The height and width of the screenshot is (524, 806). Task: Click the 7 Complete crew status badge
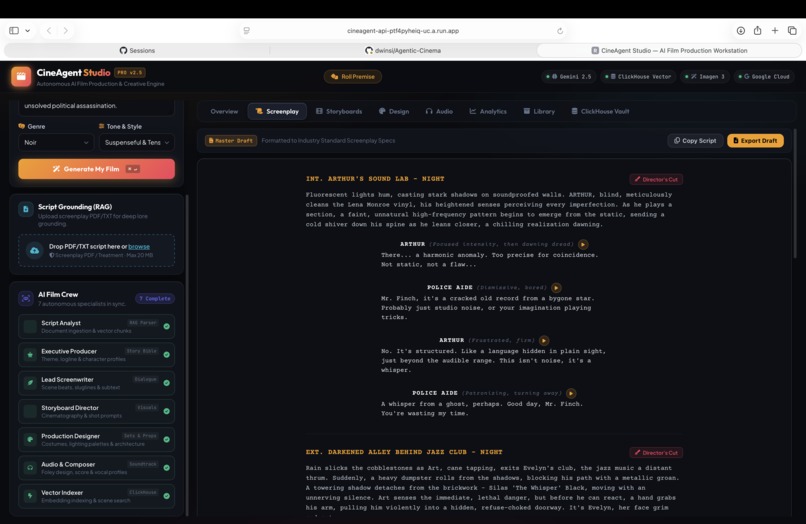155,299
